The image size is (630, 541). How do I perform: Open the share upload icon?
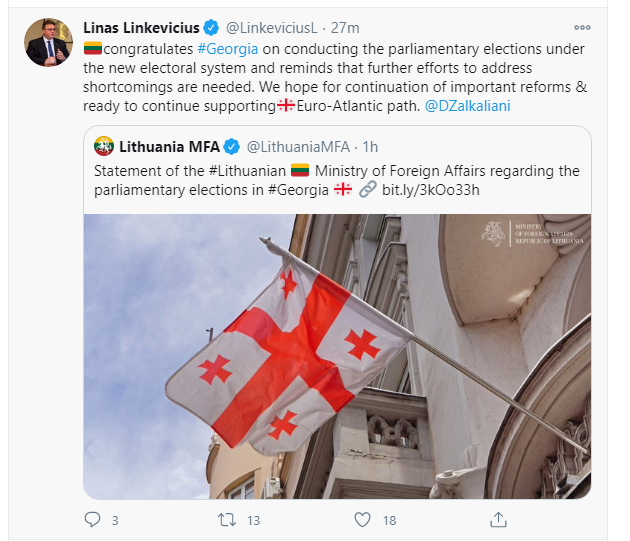498,519
